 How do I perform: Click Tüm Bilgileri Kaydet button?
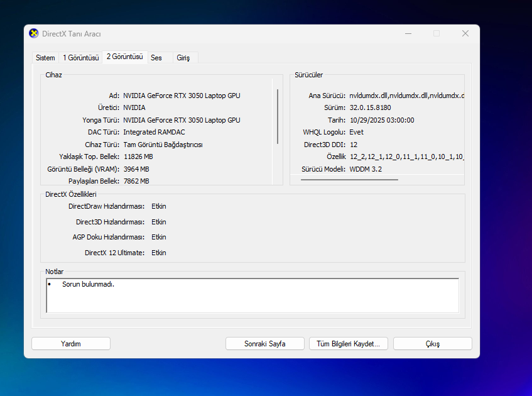[349, 344]
